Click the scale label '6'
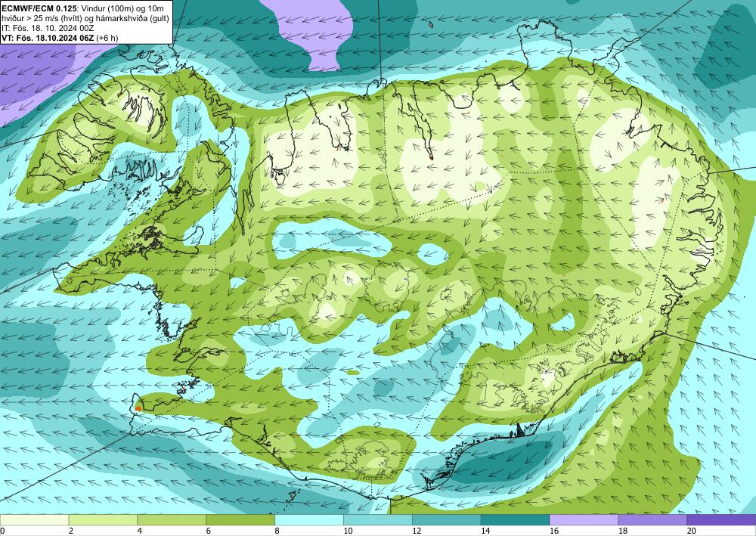 (x=209, y=531)
